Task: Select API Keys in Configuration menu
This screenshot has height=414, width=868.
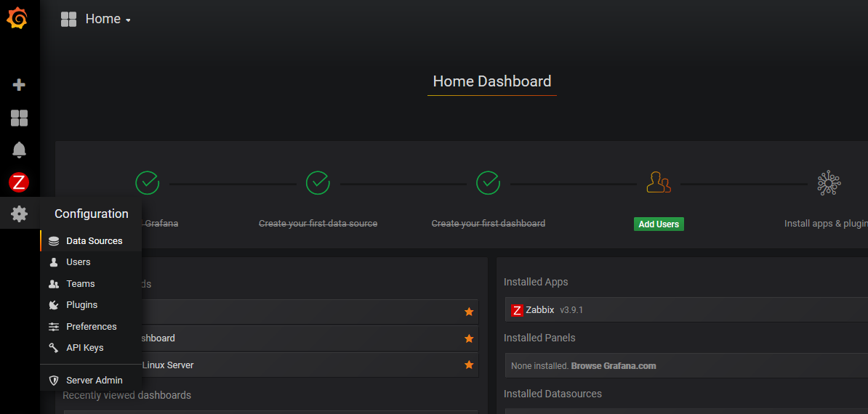Action: (91, 348)
